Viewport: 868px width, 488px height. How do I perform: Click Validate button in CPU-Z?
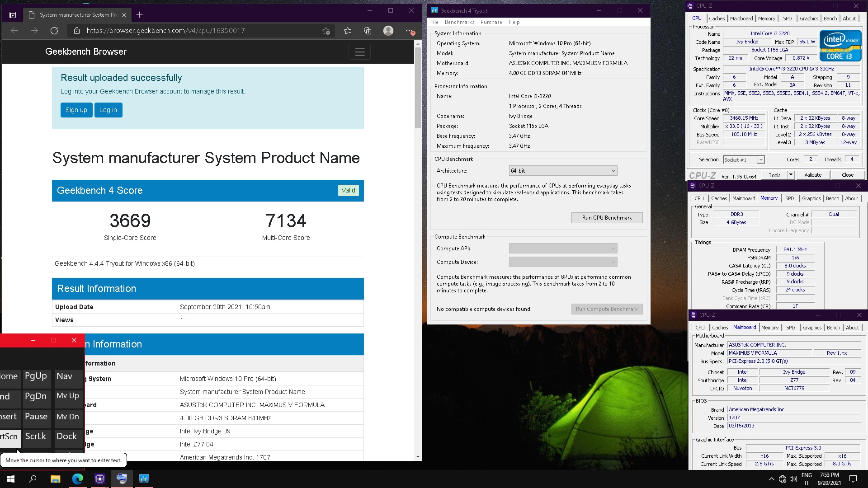tap(813, 175)
